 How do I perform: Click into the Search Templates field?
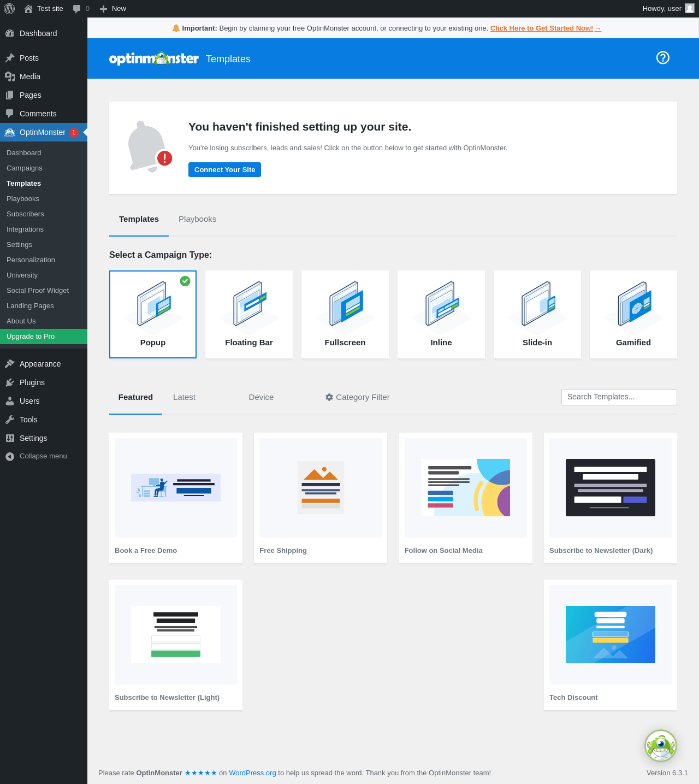[619, 397]
